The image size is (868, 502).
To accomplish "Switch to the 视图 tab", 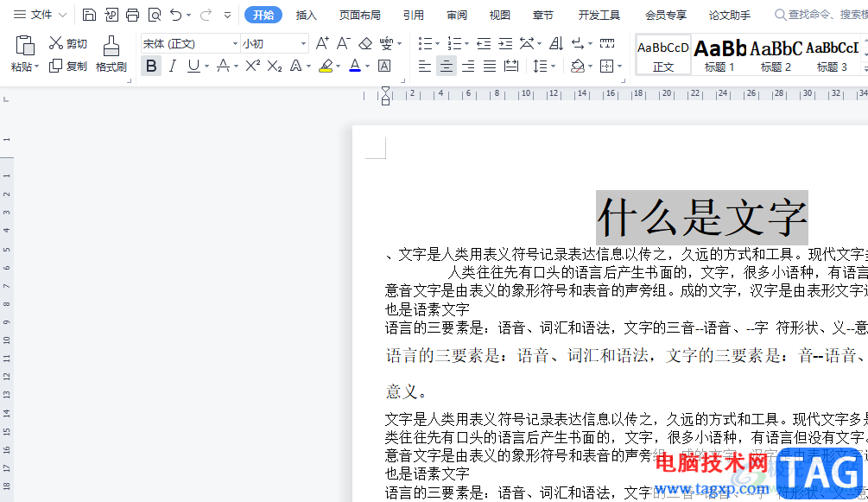I will 500,15.
